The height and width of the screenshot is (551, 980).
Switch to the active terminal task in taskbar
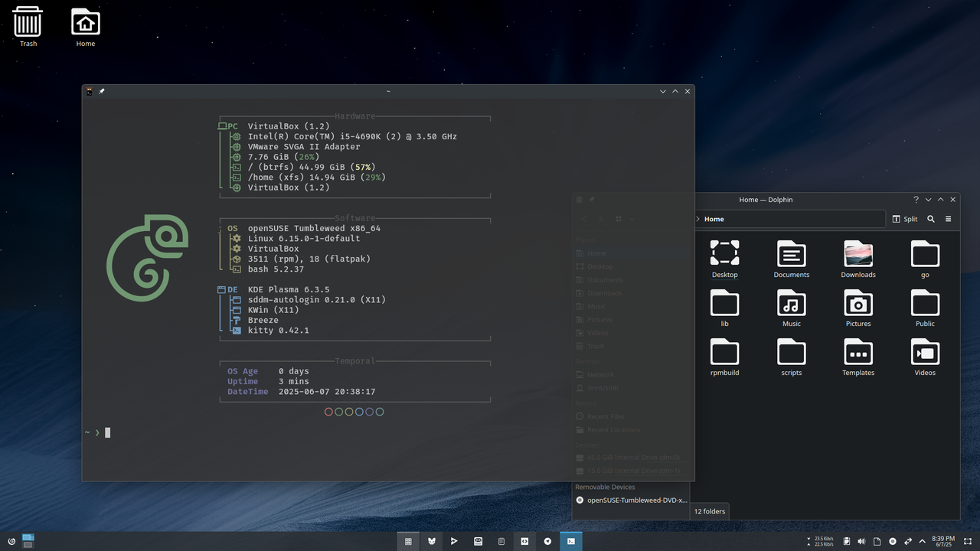click(571, 541)
